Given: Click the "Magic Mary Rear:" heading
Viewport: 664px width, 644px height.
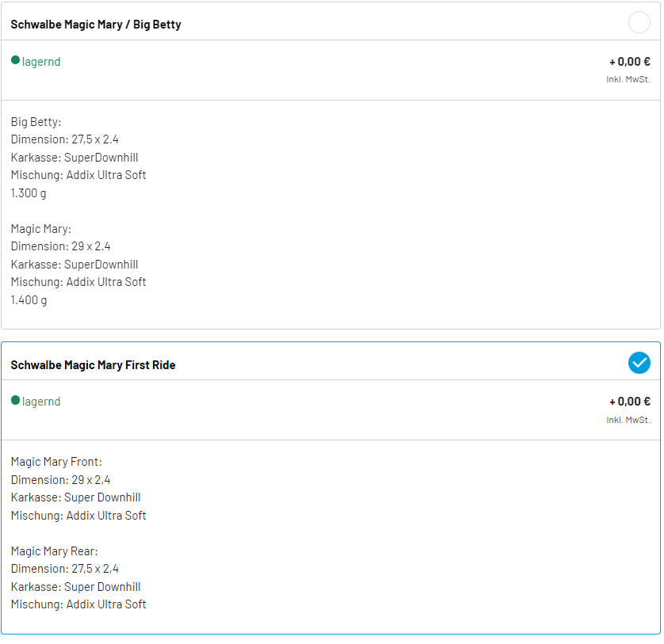Looking at the screenshot, I should (x=54, y=551).
